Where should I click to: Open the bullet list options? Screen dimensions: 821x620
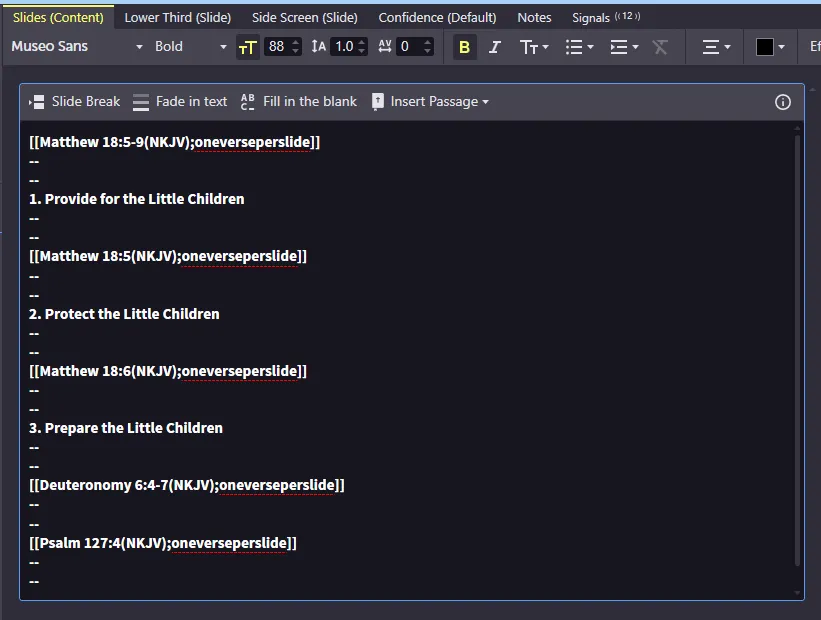579,47
